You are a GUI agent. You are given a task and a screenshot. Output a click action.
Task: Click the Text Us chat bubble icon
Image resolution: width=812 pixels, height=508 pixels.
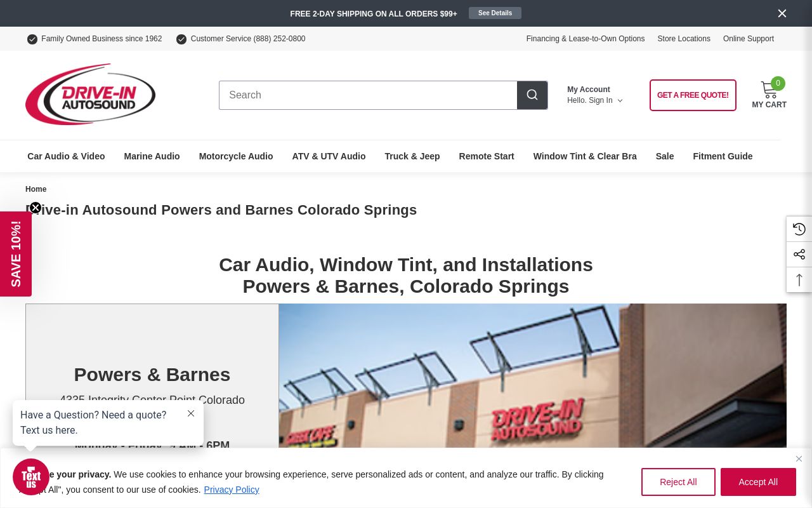pyautogui.click(x=31, y=477)
